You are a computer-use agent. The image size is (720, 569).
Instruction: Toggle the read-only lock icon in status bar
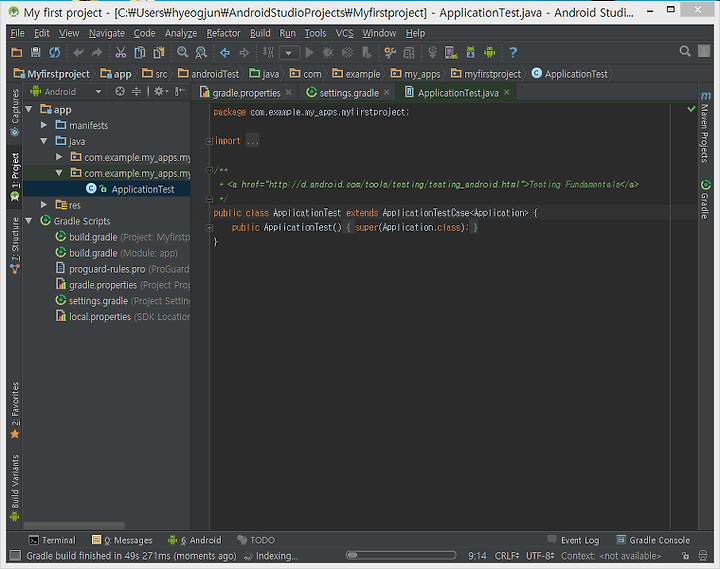click(685, 556)
